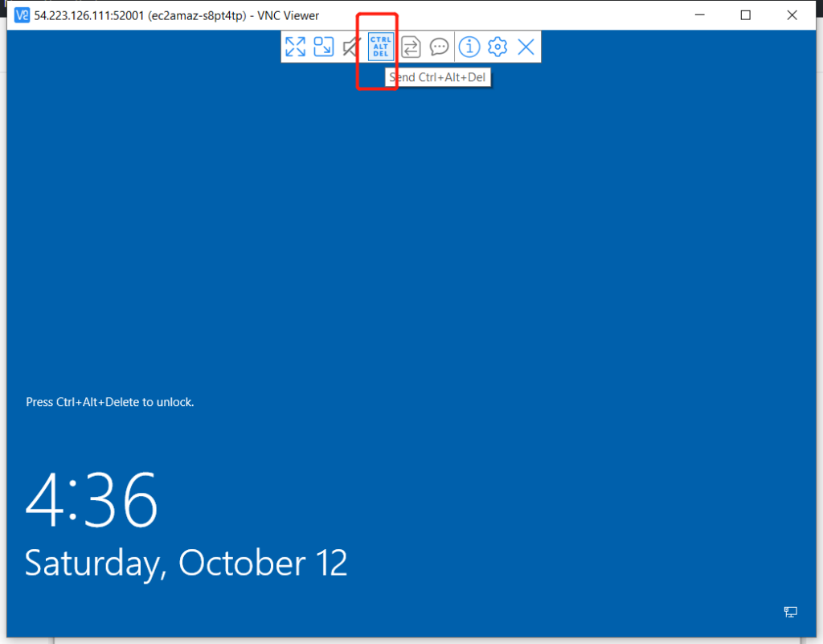Image resolution: width=823 pixels, height=644 pixels.
Task: Click the network icon on lock screen
Action: click(790, 612)
